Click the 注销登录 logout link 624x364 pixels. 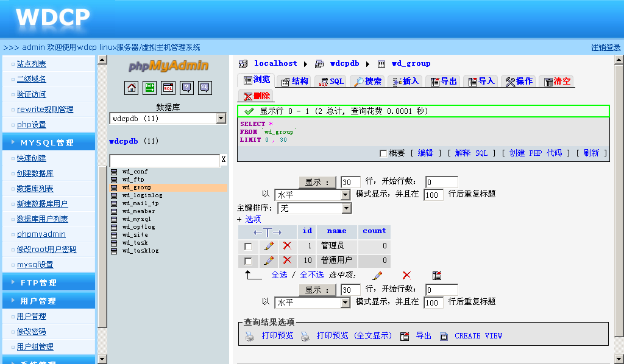click(x=606, y=47)
